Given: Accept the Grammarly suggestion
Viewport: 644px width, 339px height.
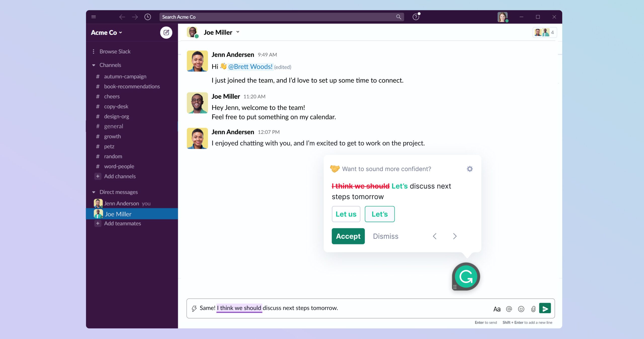Looking at the screenshot, I should coord(348,236).
